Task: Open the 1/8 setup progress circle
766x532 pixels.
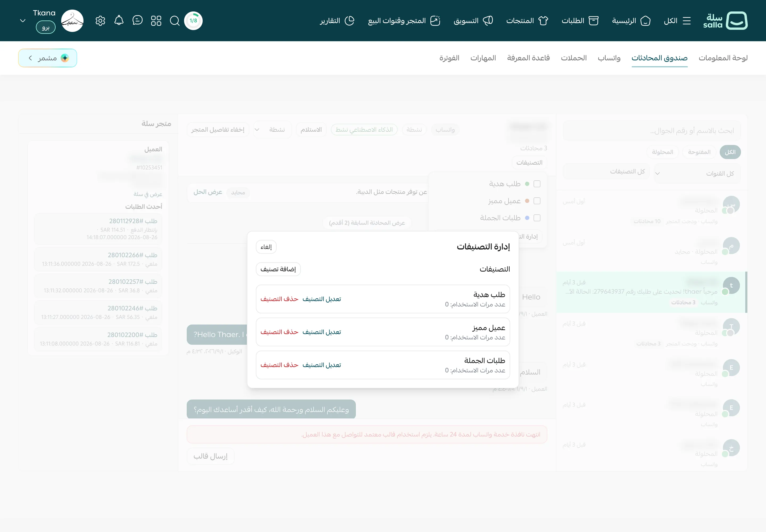Action: [193, 21]
